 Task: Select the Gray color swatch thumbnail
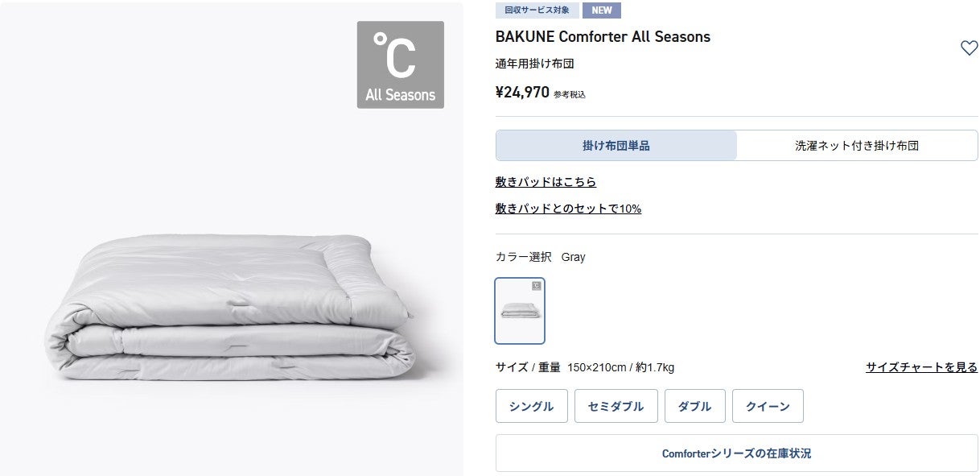pyautogui.click(x=520, y=311)
